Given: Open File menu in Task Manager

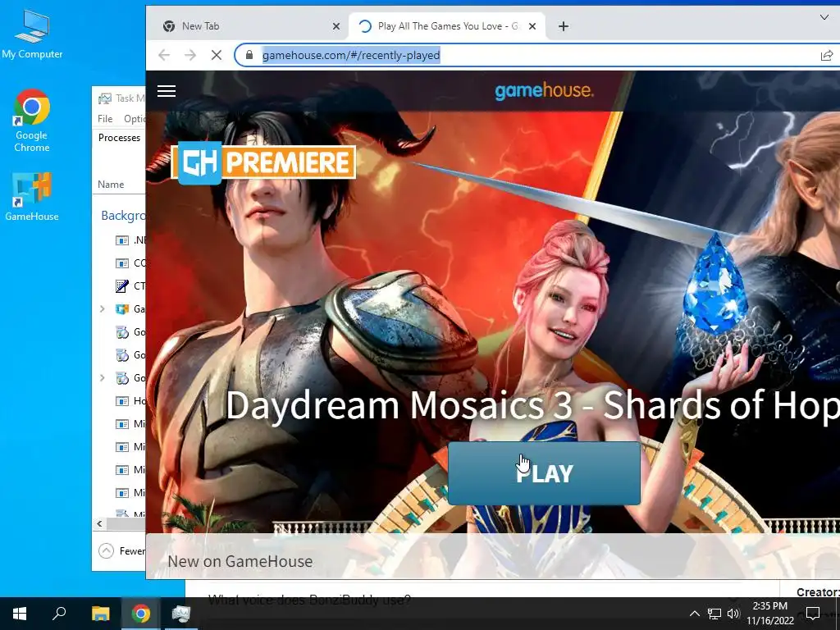Looking at the screenshot, I should (105, 119).
